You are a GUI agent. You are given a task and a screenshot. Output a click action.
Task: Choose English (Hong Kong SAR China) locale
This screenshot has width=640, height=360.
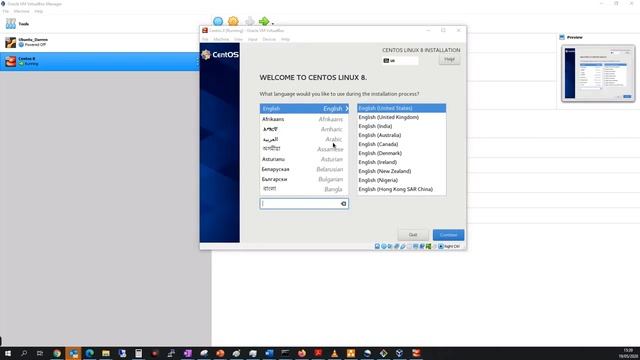coord(402,189)
